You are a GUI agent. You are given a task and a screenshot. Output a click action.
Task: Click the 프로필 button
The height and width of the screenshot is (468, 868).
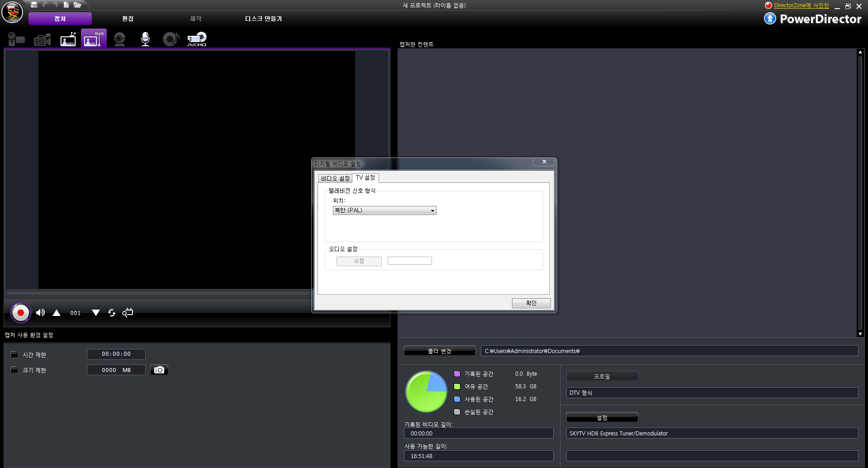(602, 376)
